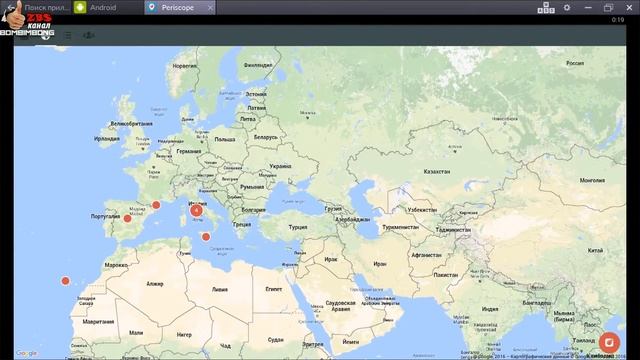
Task: Select the red marker in northeastern Spain
Action: 156,205
